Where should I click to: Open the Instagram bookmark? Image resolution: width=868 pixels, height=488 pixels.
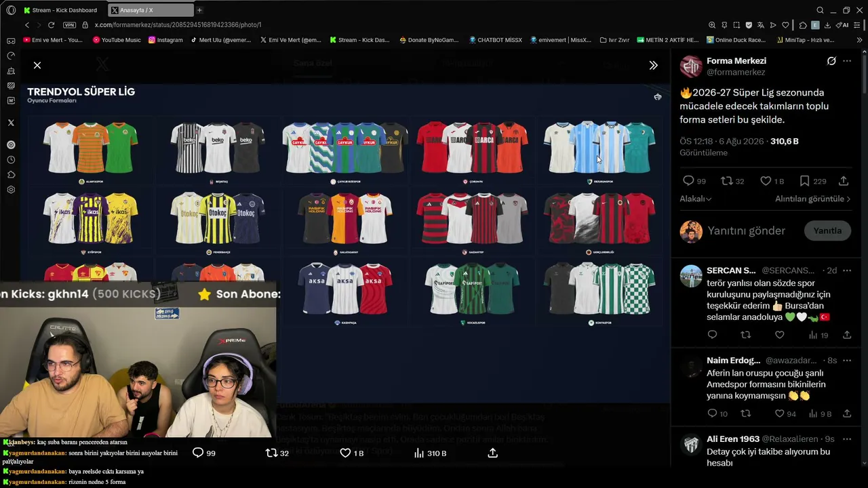(165, 40)
